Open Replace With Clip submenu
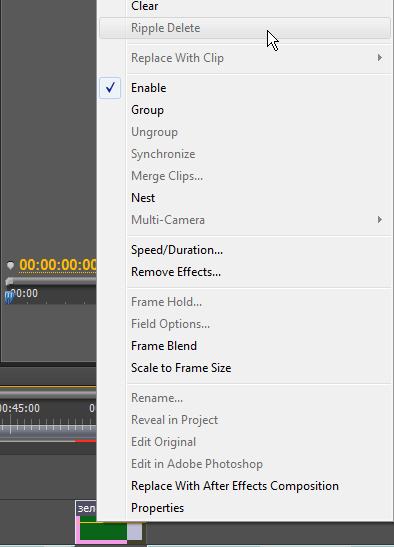Screen dimensions: 394x547 coord(245,58)
